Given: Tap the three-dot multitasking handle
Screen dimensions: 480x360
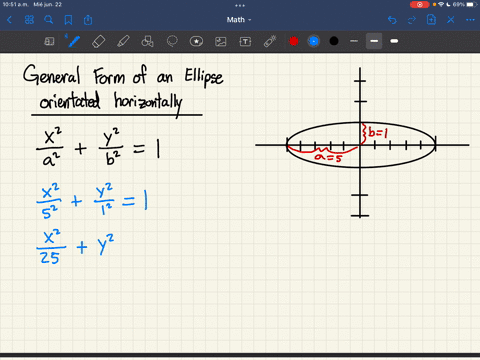Looking at the screenshot, I should (240, 5).
